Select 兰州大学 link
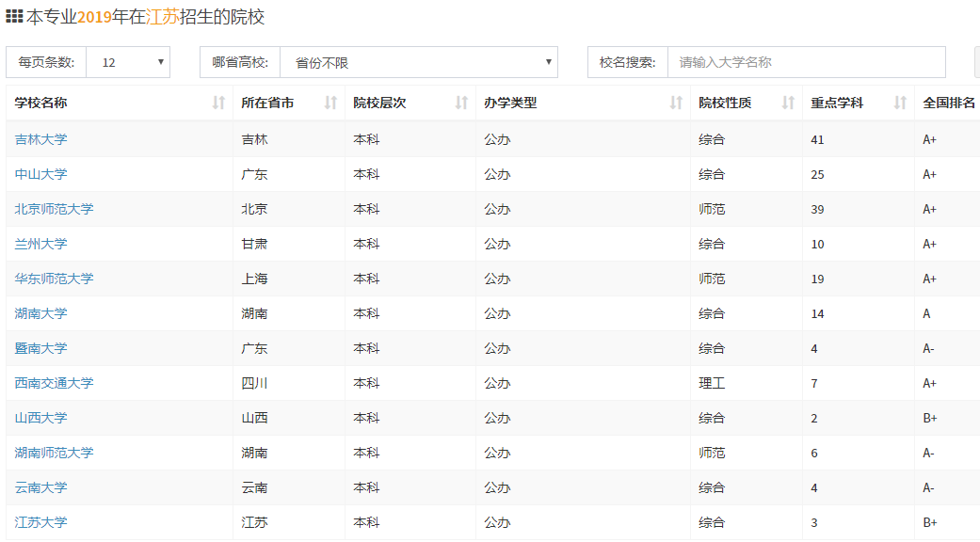This screenshot has height=542, width=980. coord(41,244)
